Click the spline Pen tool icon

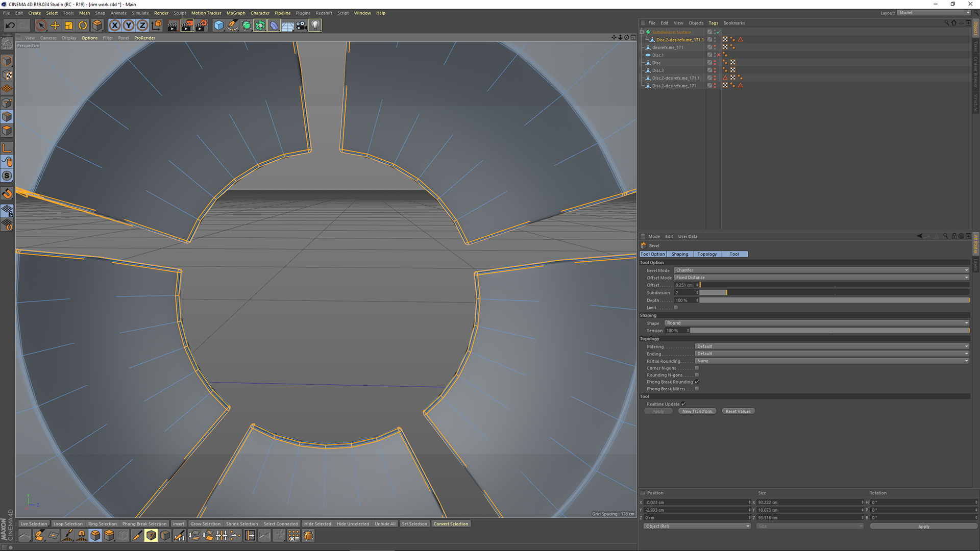(x=233, y=25)
